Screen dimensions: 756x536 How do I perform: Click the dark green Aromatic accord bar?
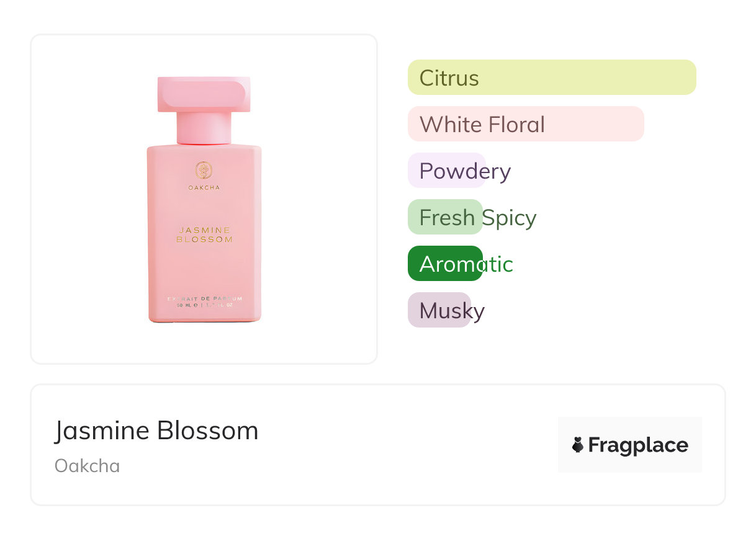pos(445,264)
